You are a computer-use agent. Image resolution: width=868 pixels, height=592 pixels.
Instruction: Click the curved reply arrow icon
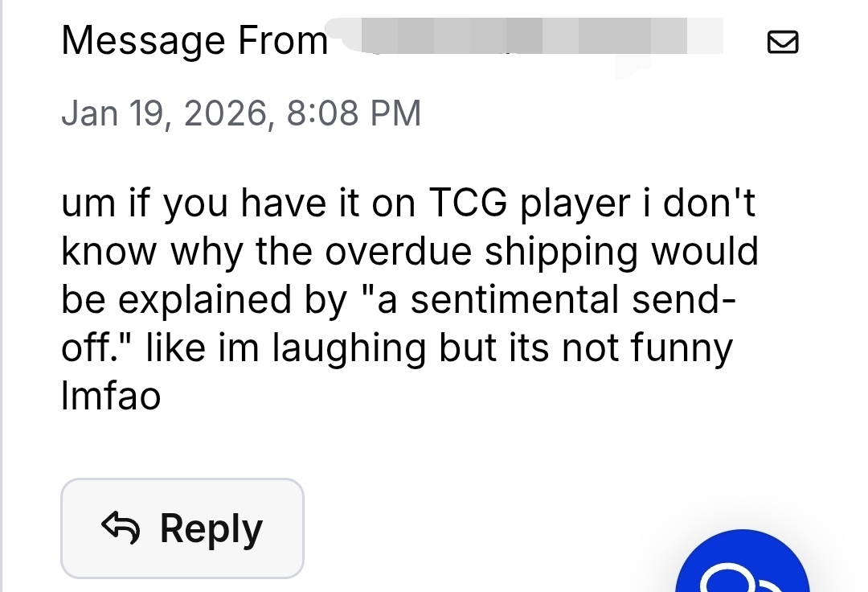121,528
